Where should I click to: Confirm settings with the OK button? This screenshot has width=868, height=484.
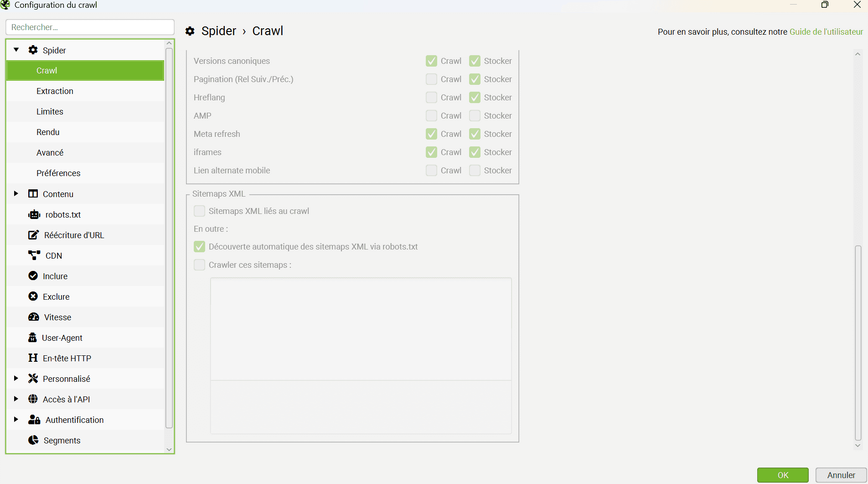click(x=783, y=475)
